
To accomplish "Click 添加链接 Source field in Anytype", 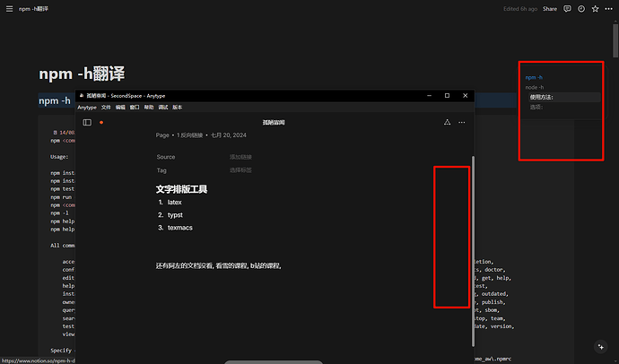I will pyautogui.click(x=240, y=157).
